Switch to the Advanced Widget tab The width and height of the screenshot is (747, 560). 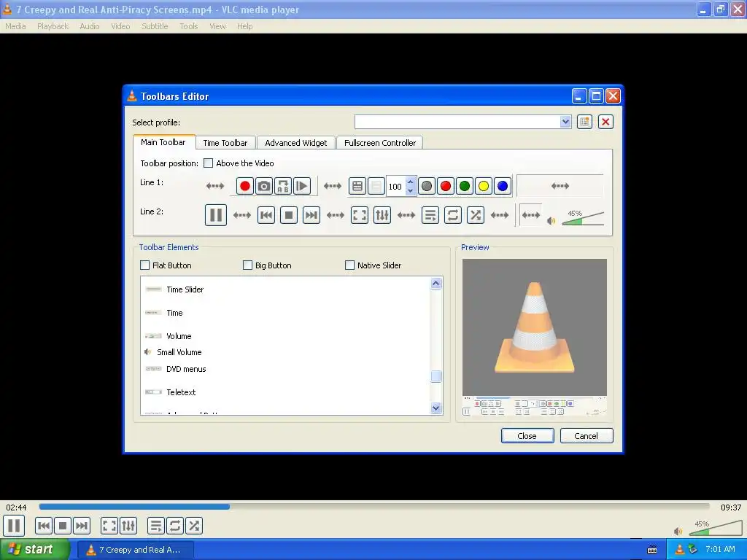click(296, 143)
